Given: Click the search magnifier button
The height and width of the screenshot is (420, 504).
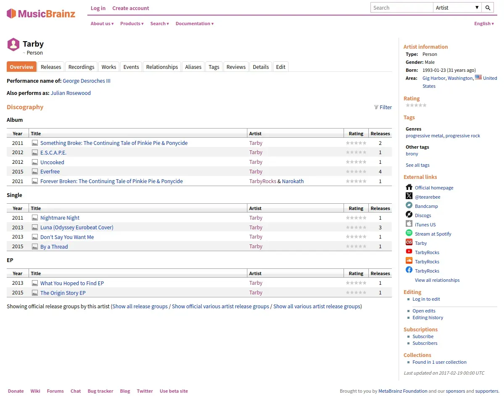Looking at the screenshot, I should pyautogui.click(x=488, y=8).
